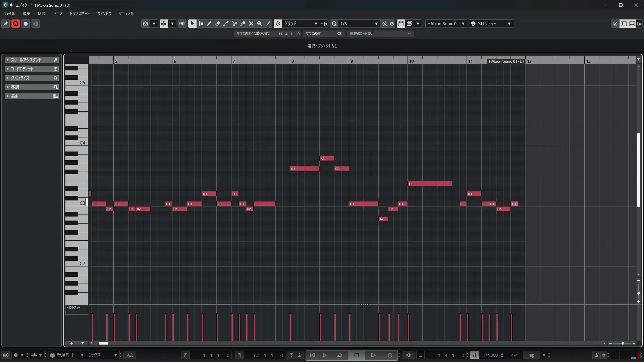Screen dimensions: 644x362
Task: Adjust the horizontal zoom slider
Action: pos(623,343)
